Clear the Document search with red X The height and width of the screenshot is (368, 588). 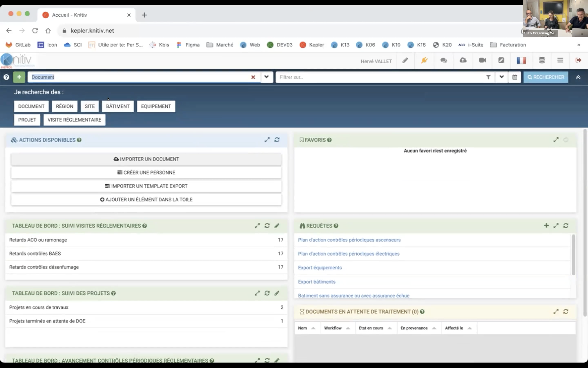pos(253,77)
